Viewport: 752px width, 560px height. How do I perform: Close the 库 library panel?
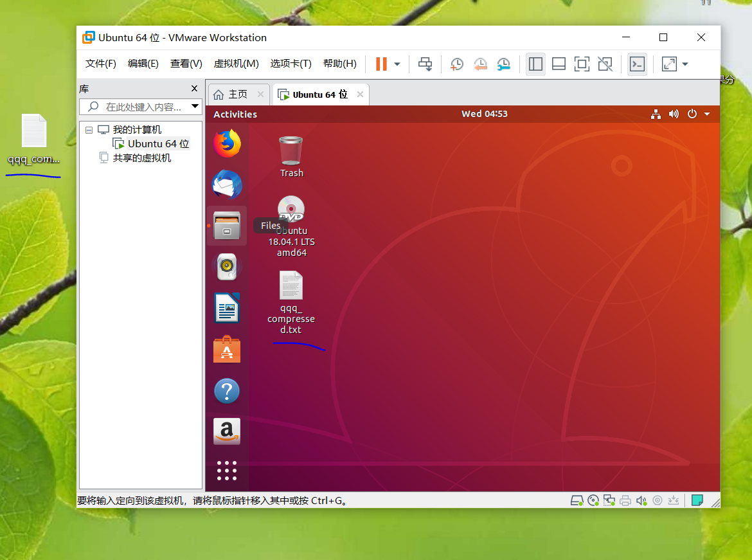[194, 88]
